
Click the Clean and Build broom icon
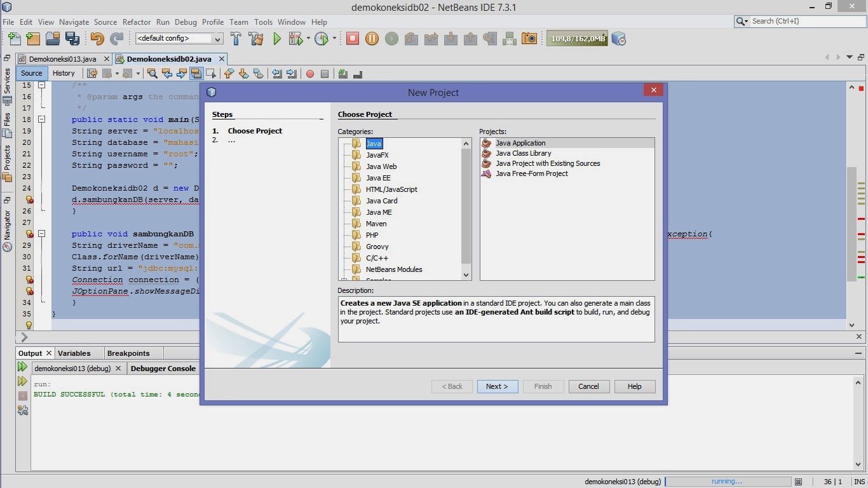(x=256, y=39)
